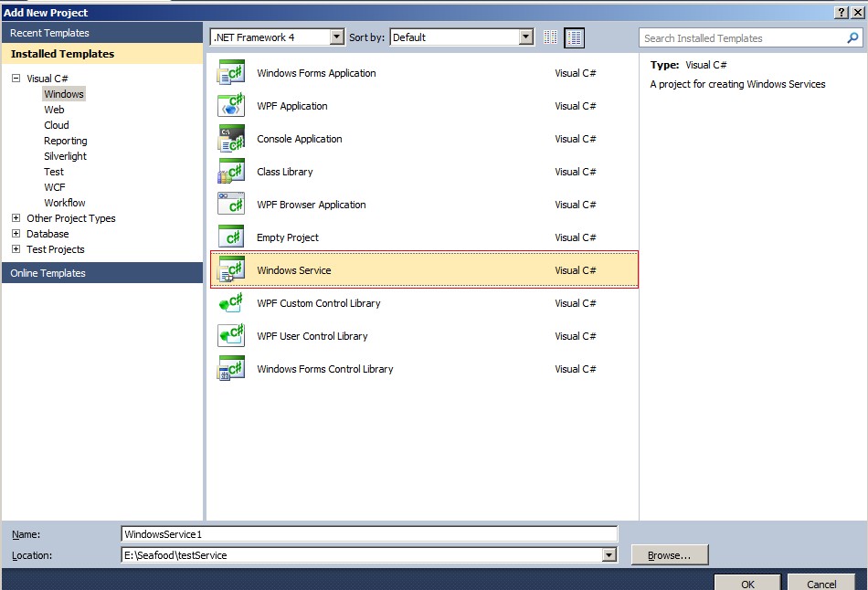Select the Windows Service template icon
This screenshot has width=868, height=590.
[230, 269]
